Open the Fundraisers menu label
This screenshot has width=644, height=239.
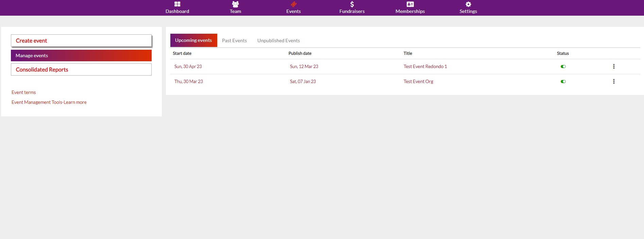(x=352, y=11)
